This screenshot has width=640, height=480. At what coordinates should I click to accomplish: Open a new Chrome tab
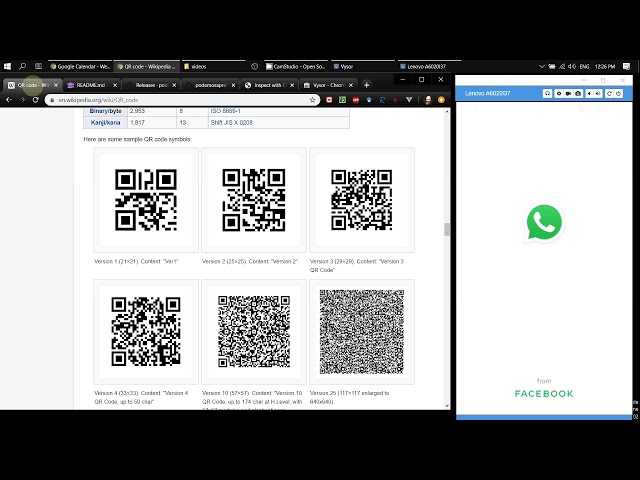(x=367, y=85)
